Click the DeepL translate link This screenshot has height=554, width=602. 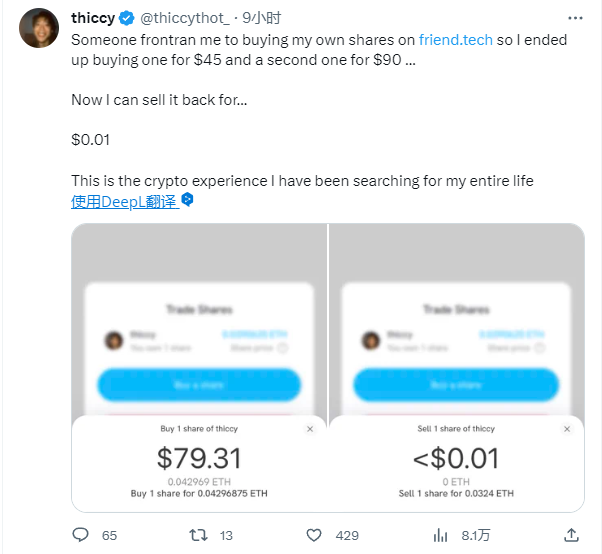point(124,201)
